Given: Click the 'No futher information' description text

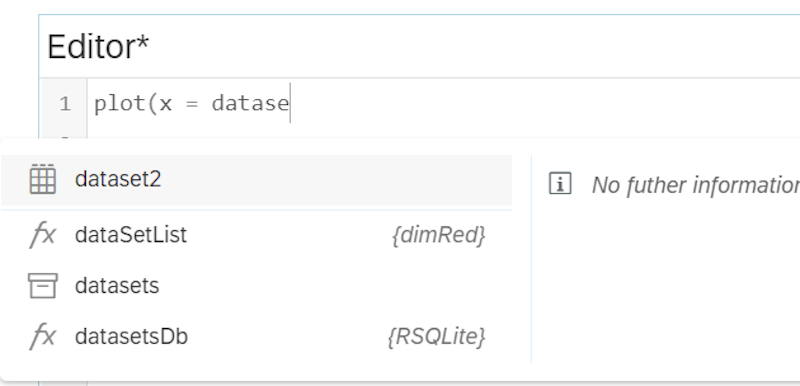Looking at the screenshot, I should (x=696, y=185).
